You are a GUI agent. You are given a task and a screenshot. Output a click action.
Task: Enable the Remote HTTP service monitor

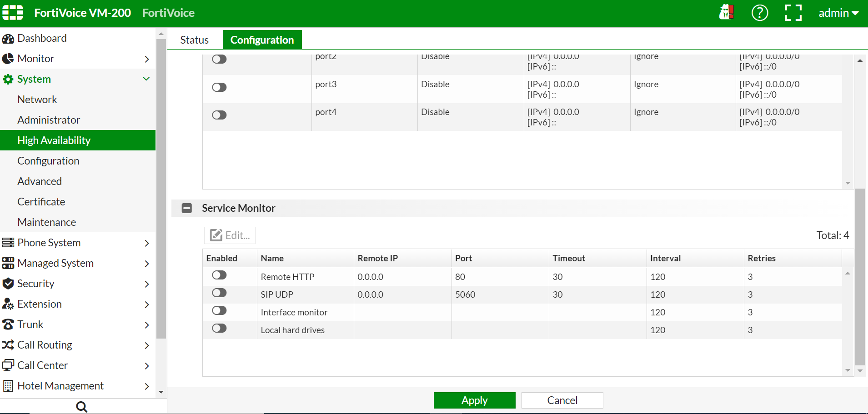[x=219, y=274]
